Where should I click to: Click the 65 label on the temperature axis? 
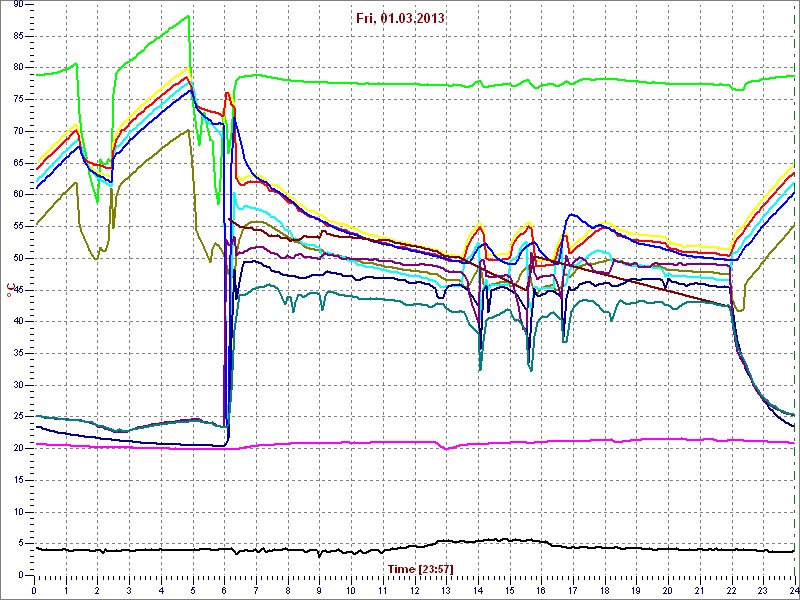tap(19, 163)
